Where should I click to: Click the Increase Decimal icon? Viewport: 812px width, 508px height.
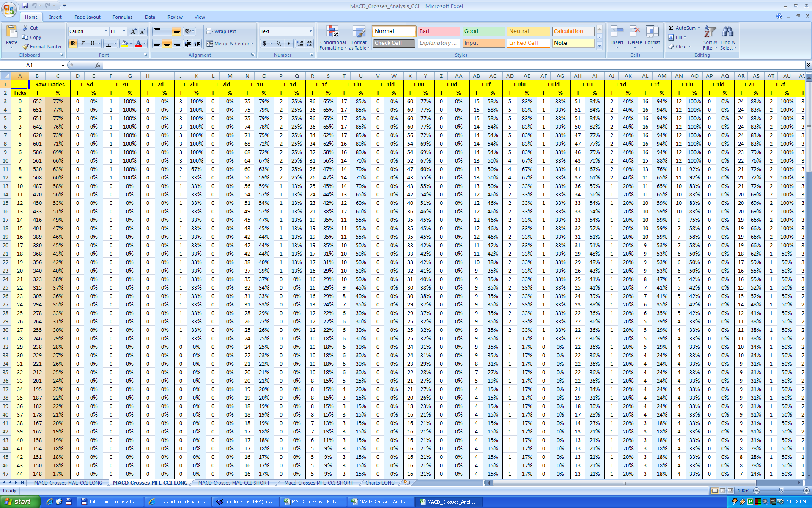pos(300,44)
